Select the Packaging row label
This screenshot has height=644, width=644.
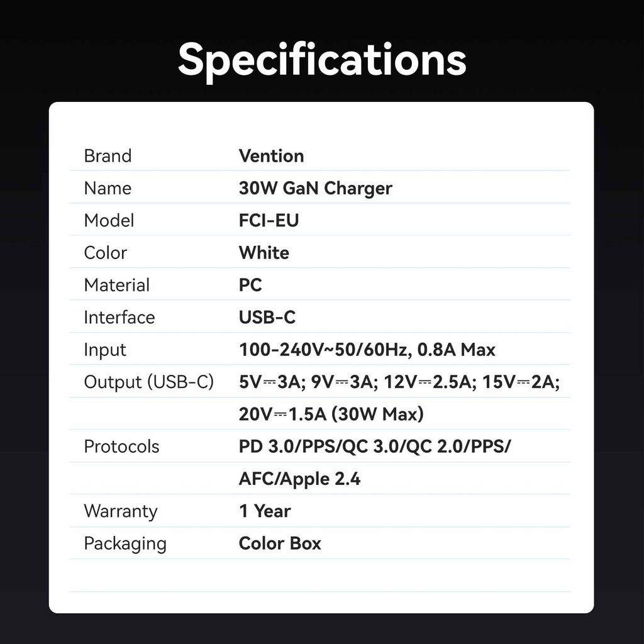pyautogui.click(x=125, y=544)
